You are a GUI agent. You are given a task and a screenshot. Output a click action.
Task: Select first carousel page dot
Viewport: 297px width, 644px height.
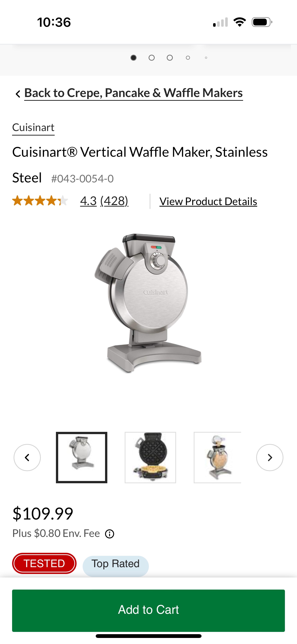(x=134, y=58)
